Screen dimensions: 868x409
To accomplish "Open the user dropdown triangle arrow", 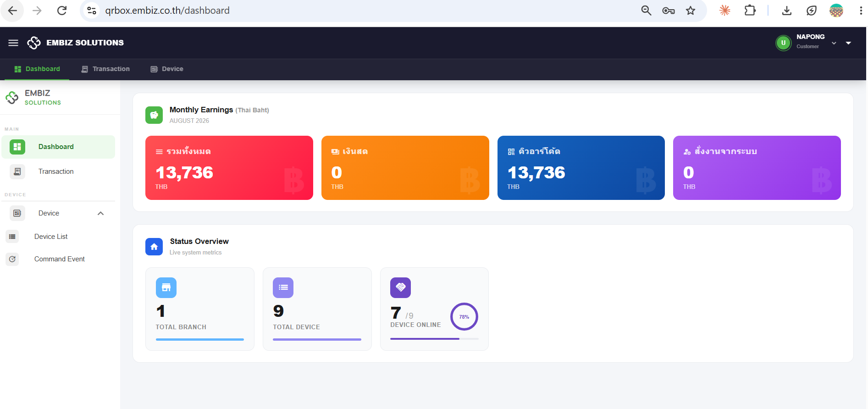I will [848, 43].
